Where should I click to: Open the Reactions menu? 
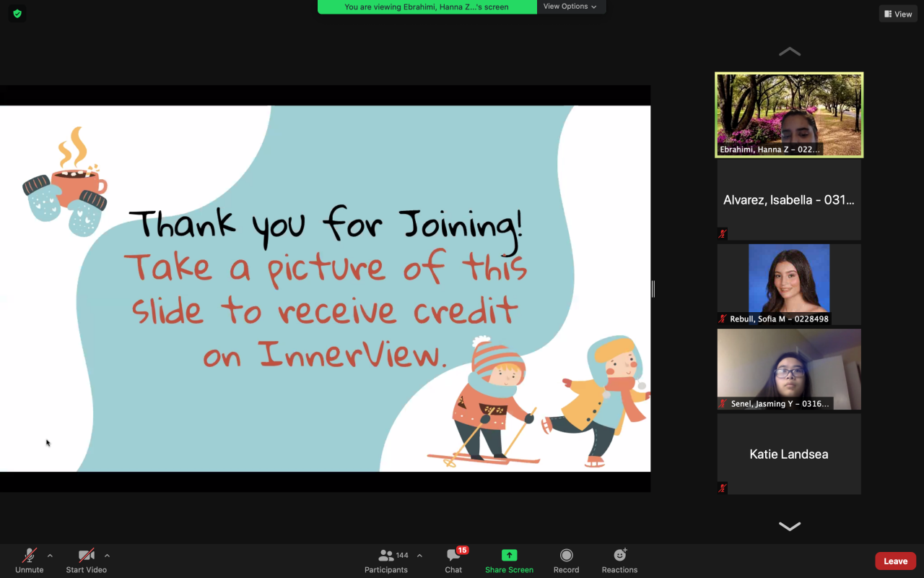pyautogui.click(x=619, y=560)
